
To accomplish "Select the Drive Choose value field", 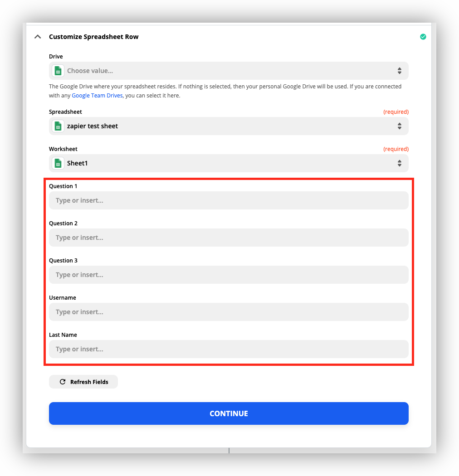I will (x=229, y=71).
